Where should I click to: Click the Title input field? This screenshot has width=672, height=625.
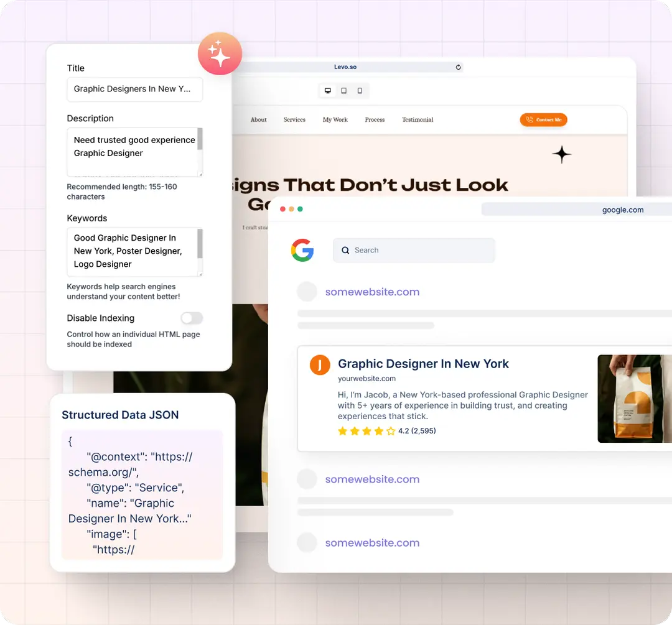[x=134, y=89]
